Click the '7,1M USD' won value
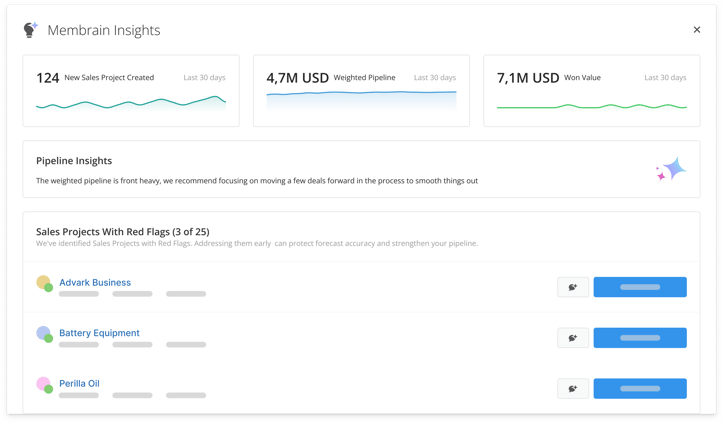Screen dimensions: 723x423 click(x=528, y=78)
